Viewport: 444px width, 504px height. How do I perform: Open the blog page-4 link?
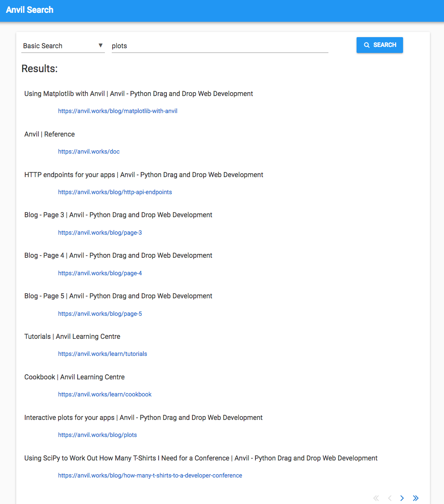(x=100, y=273)
